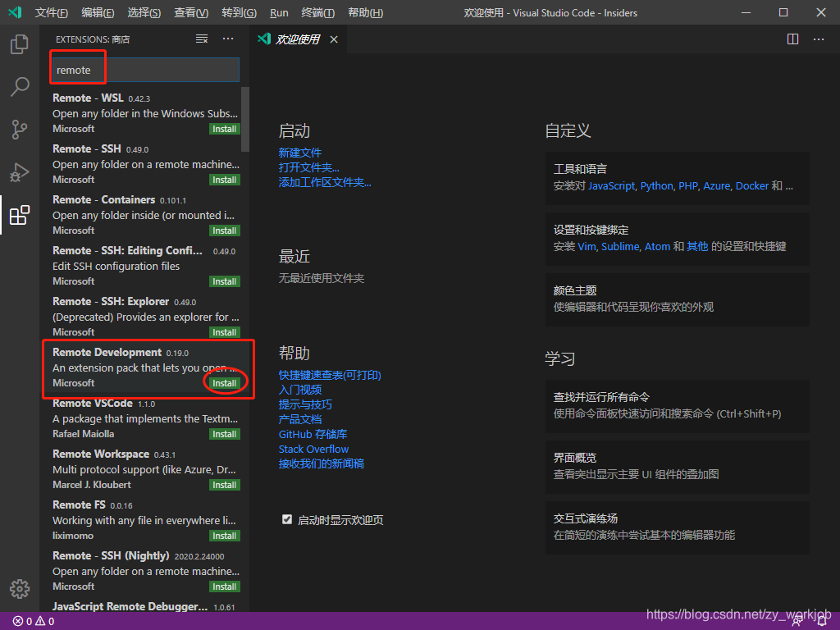This screenshot has height=630, width=840.
Task: Click the 接收我们的新闻稿 link
Action: tap(322, 463)
